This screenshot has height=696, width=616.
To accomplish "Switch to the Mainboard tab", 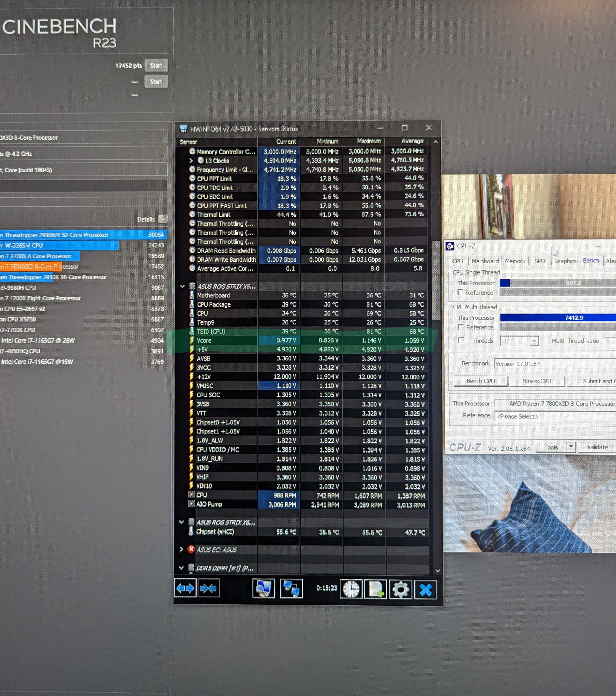I will 485,261.
